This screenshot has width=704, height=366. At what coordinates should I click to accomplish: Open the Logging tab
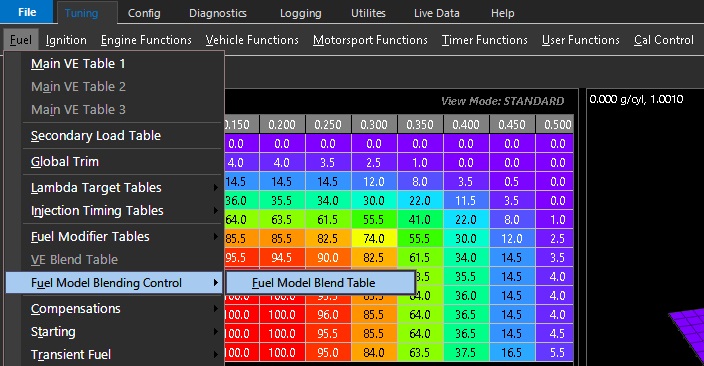coord(300,13)
